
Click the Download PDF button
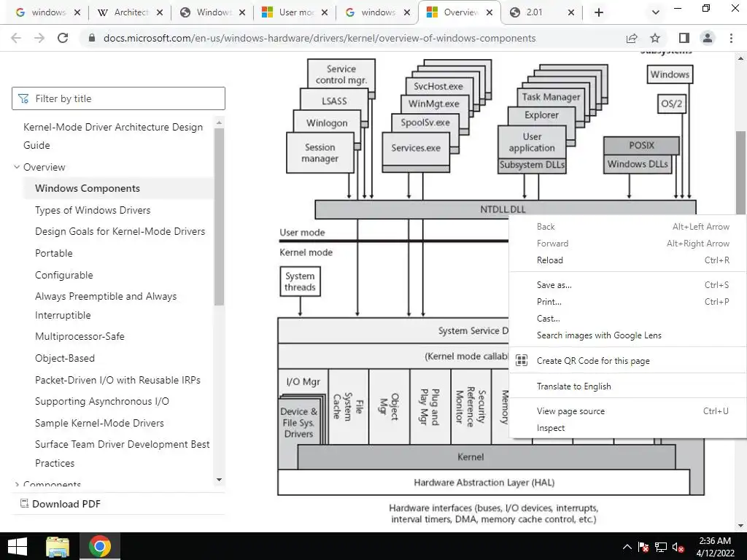pos(61,504)
